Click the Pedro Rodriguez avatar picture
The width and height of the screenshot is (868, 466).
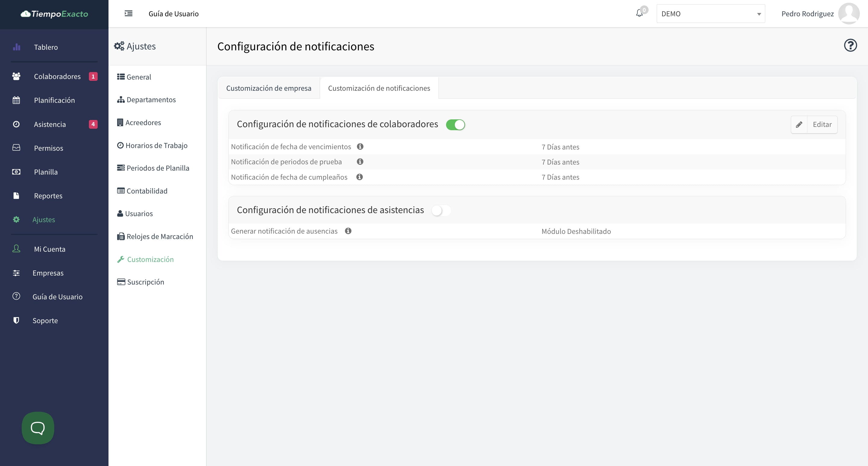[x=849, y=14]
